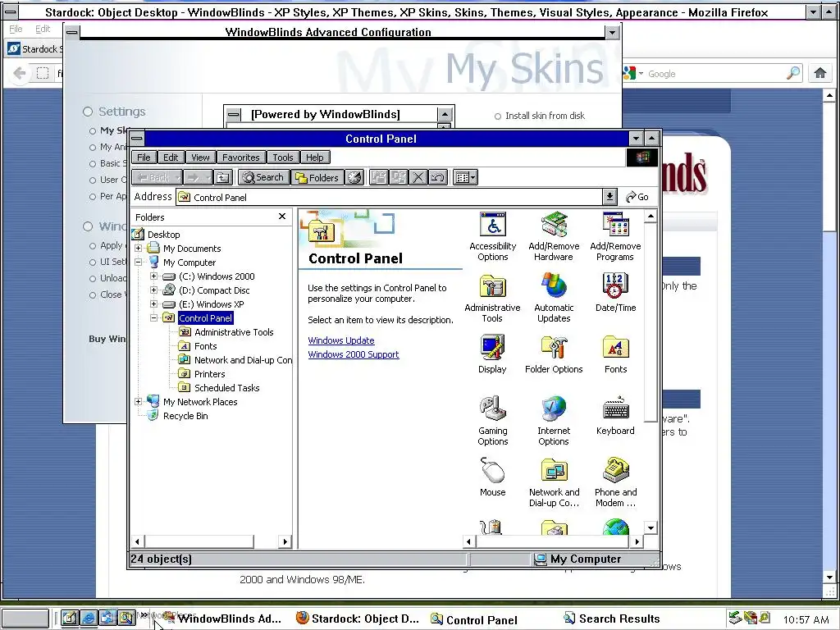Select Printers in the folder tree

pyautogui.click(x=209, y=374)
